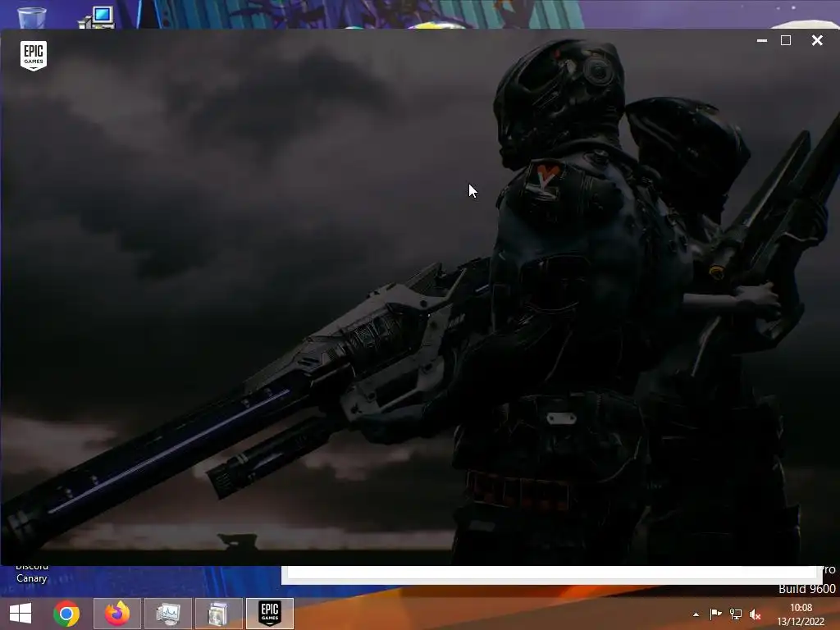
Task: Click the muted volume tray icon
Action: pos(755,614)
